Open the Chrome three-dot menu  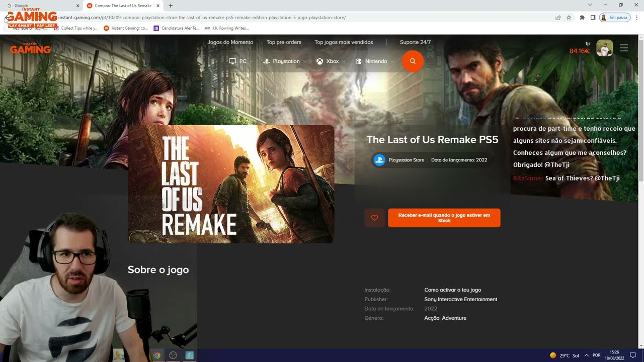[x=636, y=18]
